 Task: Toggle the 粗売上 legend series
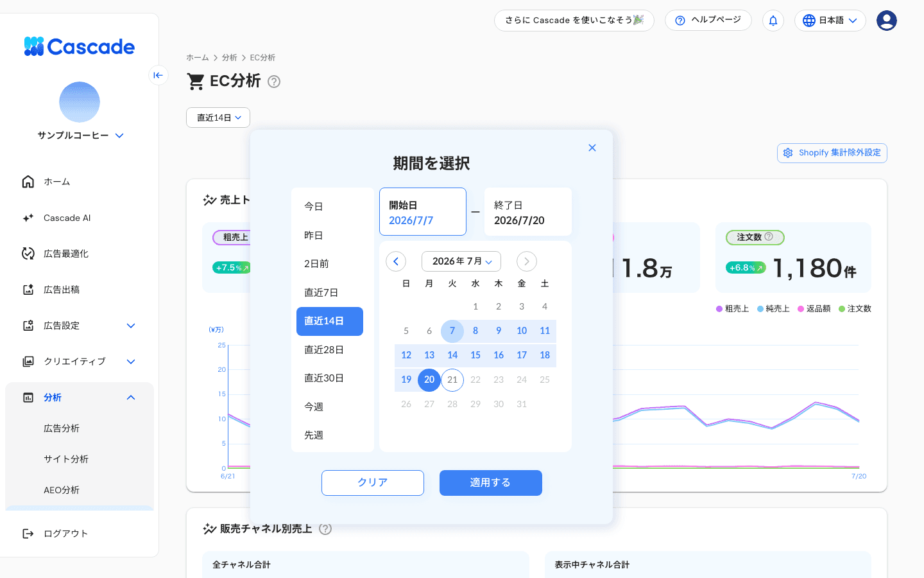click(733, 309)
